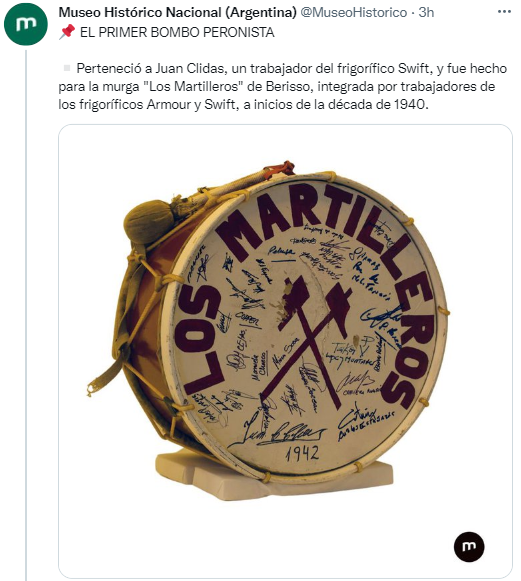
Task: Click the LOS lettering on the drumhead
Action: point(201,340)
